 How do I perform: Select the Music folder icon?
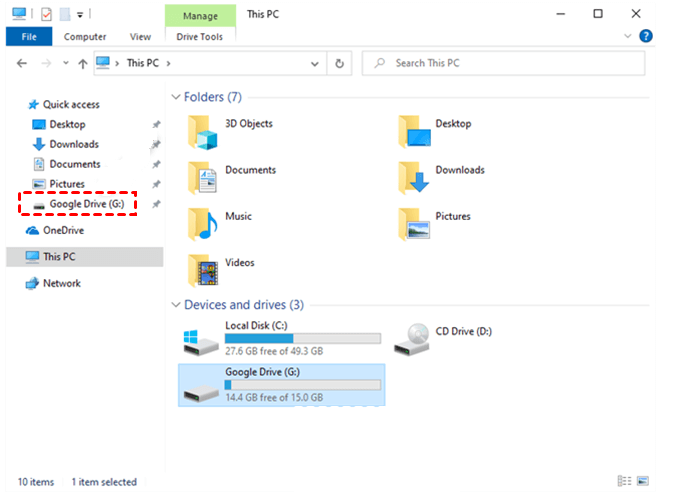point(202,224)
